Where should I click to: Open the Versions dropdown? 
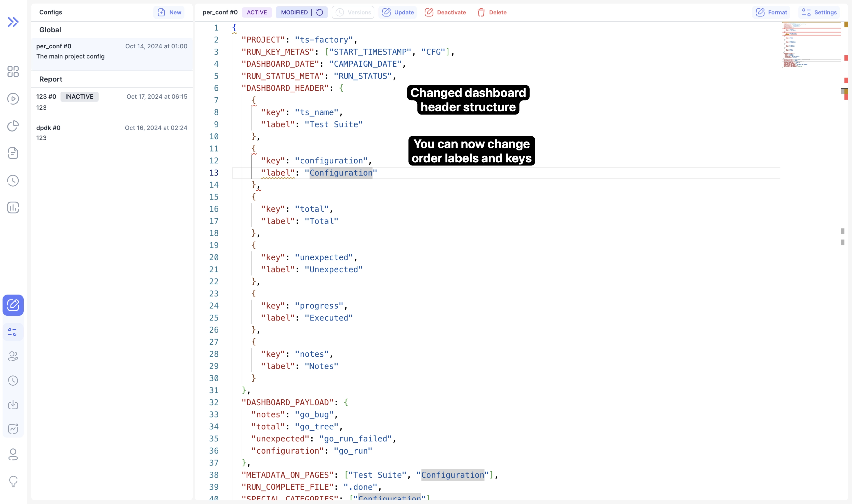353,12
